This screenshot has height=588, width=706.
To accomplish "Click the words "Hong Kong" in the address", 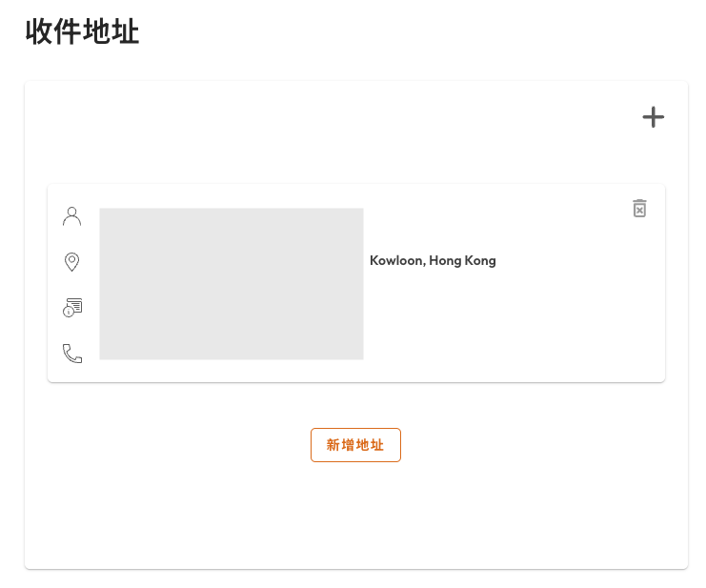I will coord(462,261).
